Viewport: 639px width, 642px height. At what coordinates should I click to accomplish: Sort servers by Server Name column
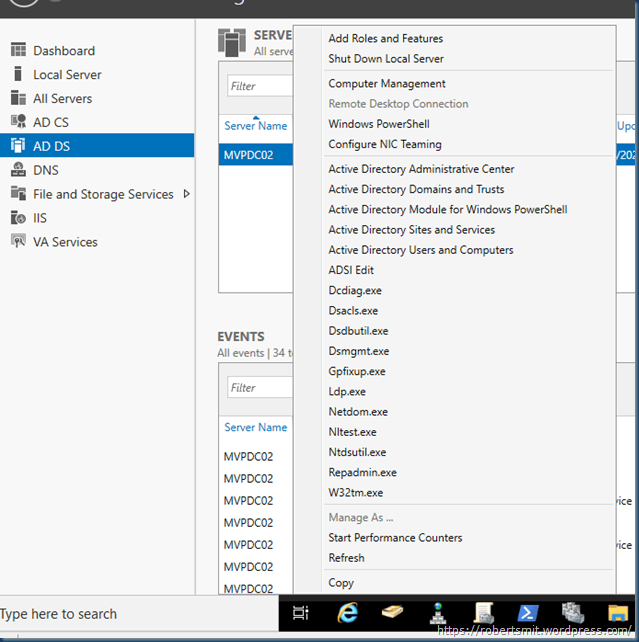(255, 126)
